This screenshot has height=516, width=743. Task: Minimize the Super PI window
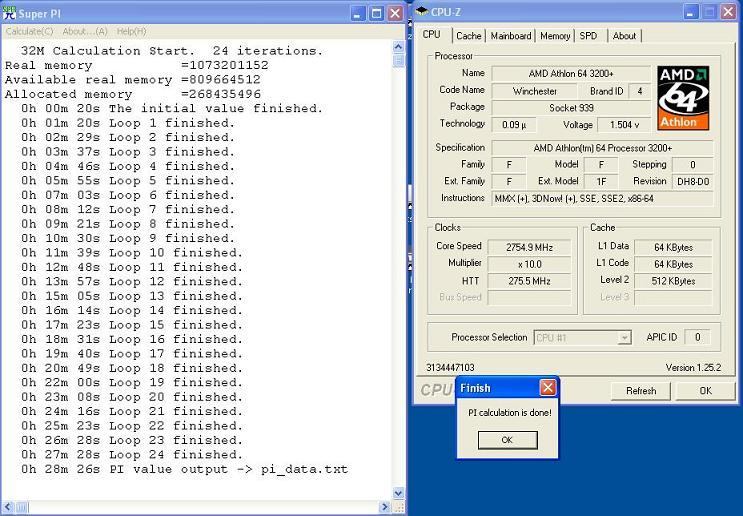point(357,13)
